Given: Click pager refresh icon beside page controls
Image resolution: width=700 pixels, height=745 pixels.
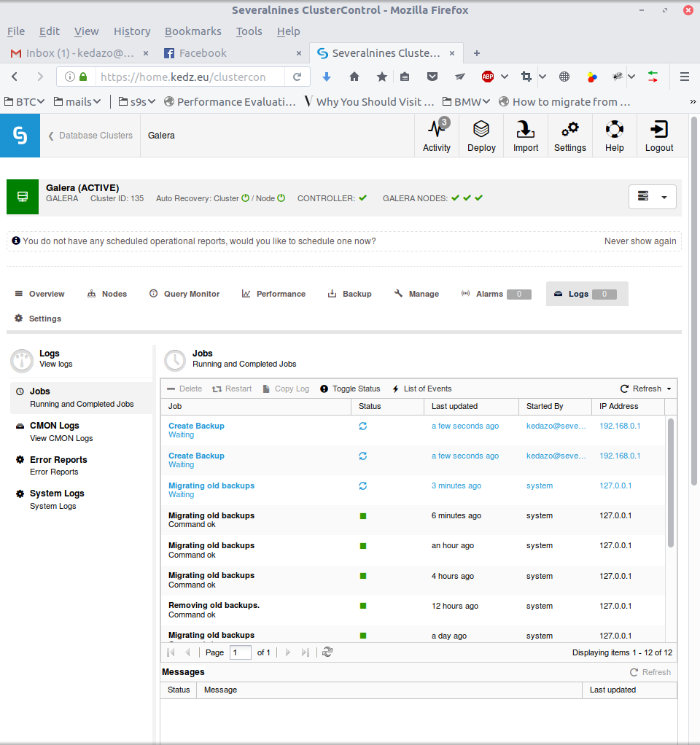Looking at the screenshot, I should point(327,652).
